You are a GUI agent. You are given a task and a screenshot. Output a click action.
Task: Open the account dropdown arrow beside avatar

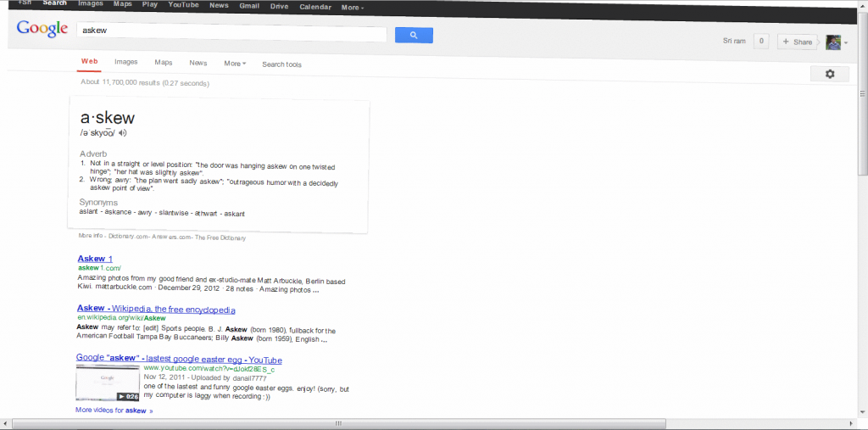(x=846, y=43)
